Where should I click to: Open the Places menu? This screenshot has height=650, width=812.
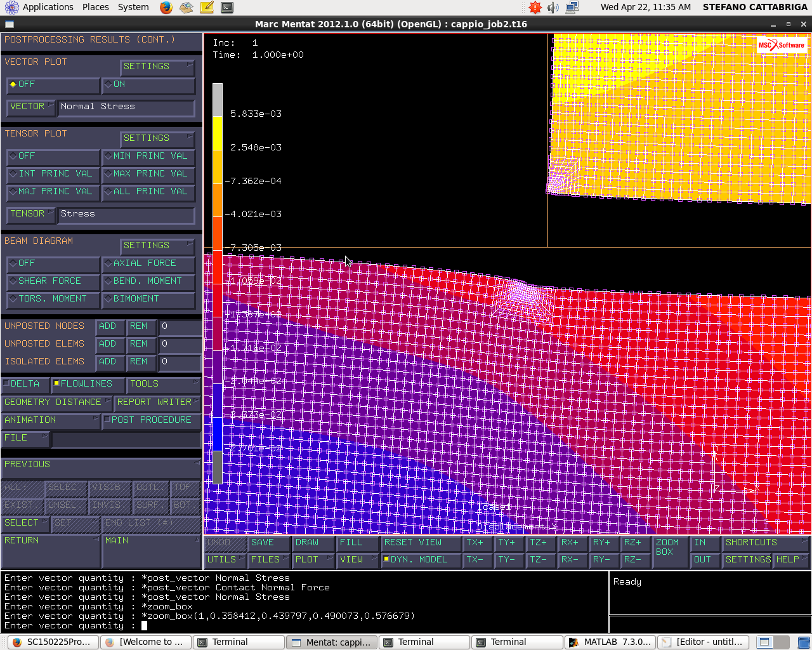[x=95, y=8]
